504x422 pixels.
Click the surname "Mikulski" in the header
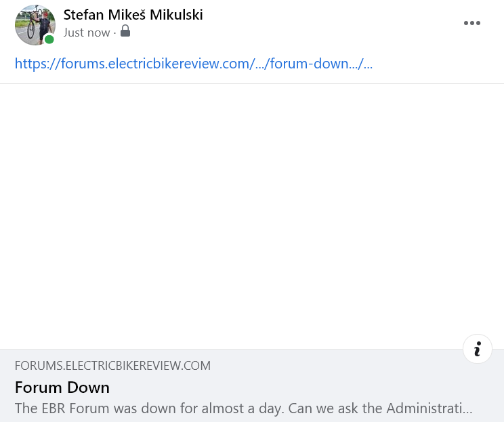pos(174,15)
